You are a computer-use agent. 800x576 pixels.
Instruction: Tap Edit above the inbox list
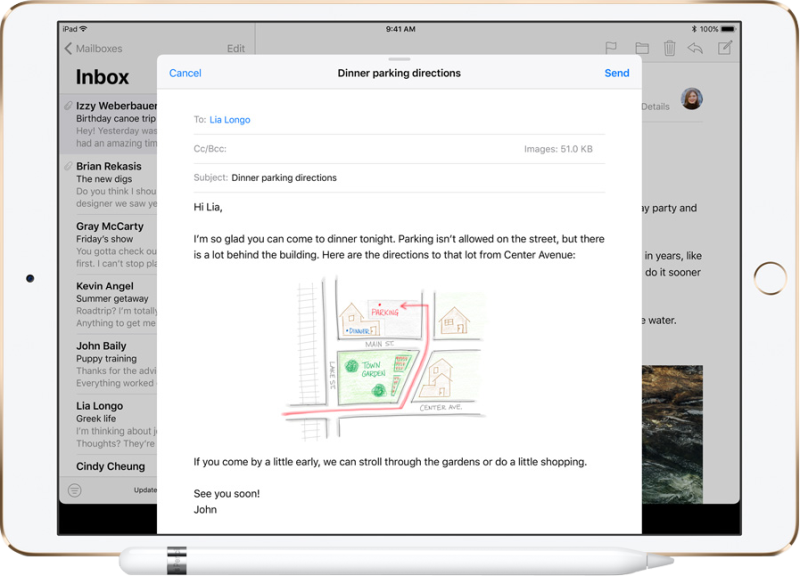(236, 48)
